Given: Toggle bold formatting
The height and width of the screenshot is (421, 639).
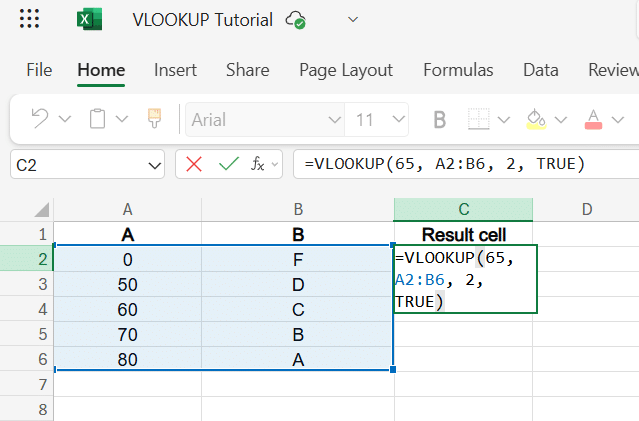Looking at the screenshot, I should [440, 119].
